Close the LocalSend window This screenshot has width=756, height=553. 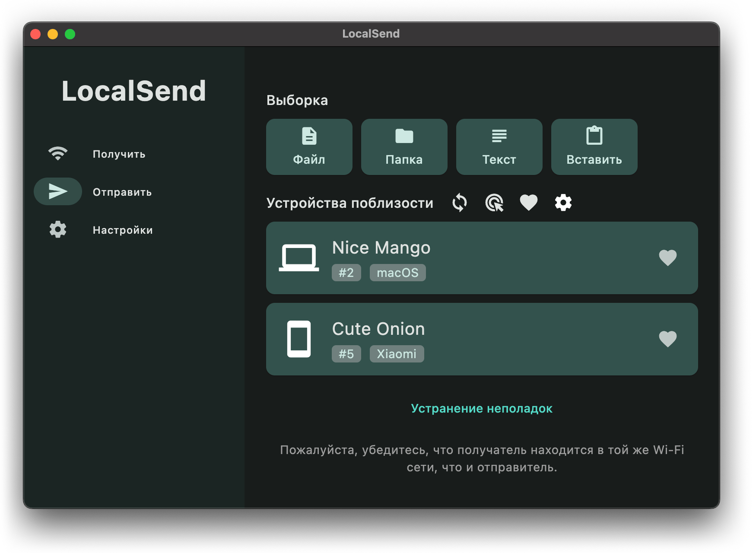[35, 34]
